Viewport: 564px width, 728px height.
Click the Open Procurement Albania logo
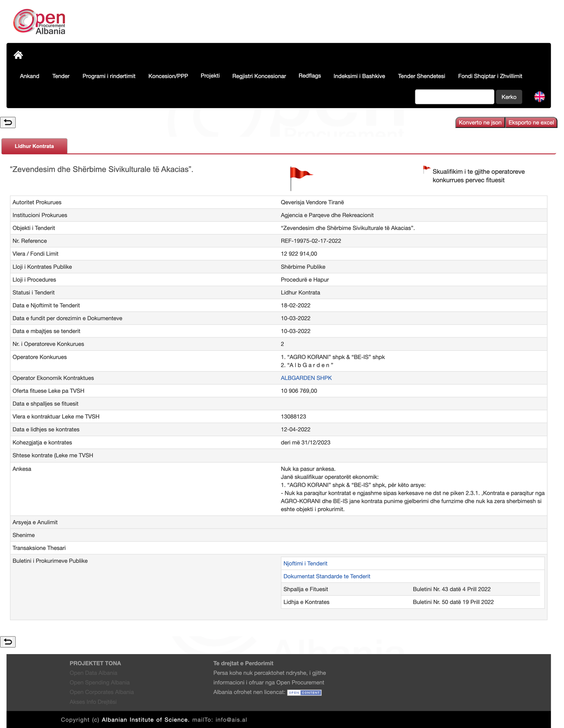[x=39, y=22]
